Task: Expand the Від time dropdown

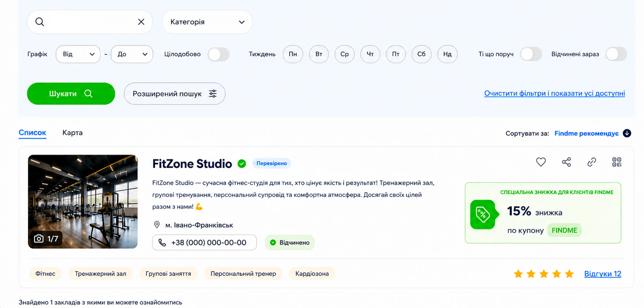Action: click(x=78, y=54)
